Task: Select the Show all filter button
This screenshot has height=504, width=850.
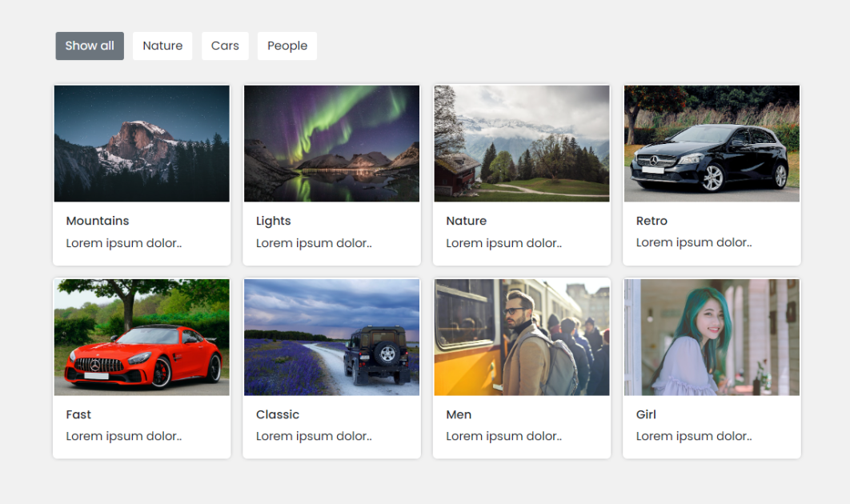Action: [90, 46]
